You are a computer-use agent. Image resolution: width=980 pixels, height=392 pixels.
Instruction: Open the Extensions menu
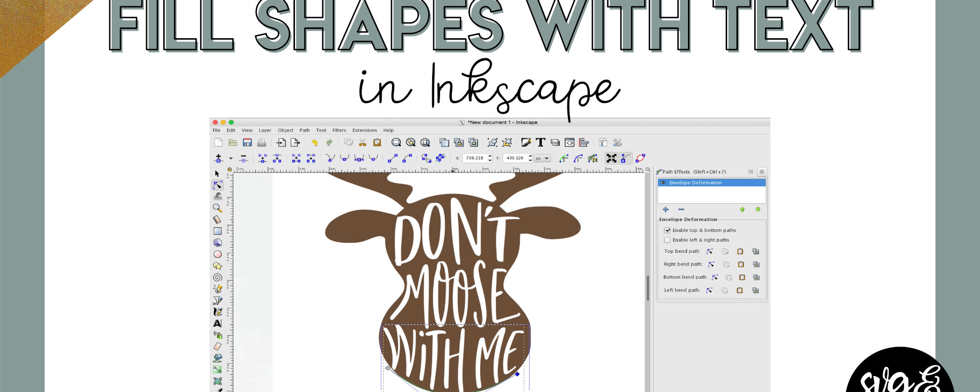365,130
